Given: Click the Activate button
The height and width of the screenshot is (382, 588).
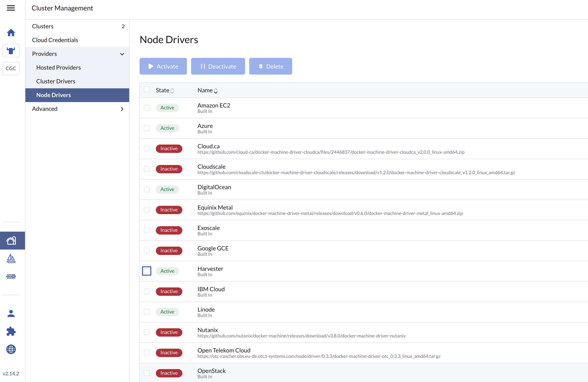Looking at the screenshot, I should point(163,66).
